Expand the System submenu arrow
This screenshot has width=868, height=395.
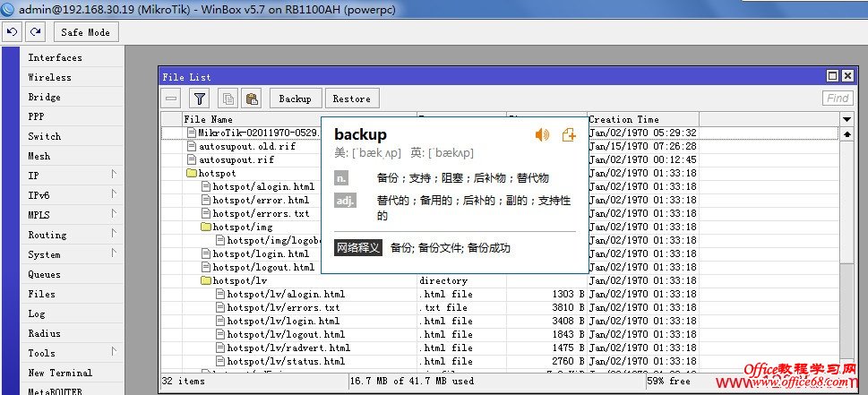click(x=114, y=253)
